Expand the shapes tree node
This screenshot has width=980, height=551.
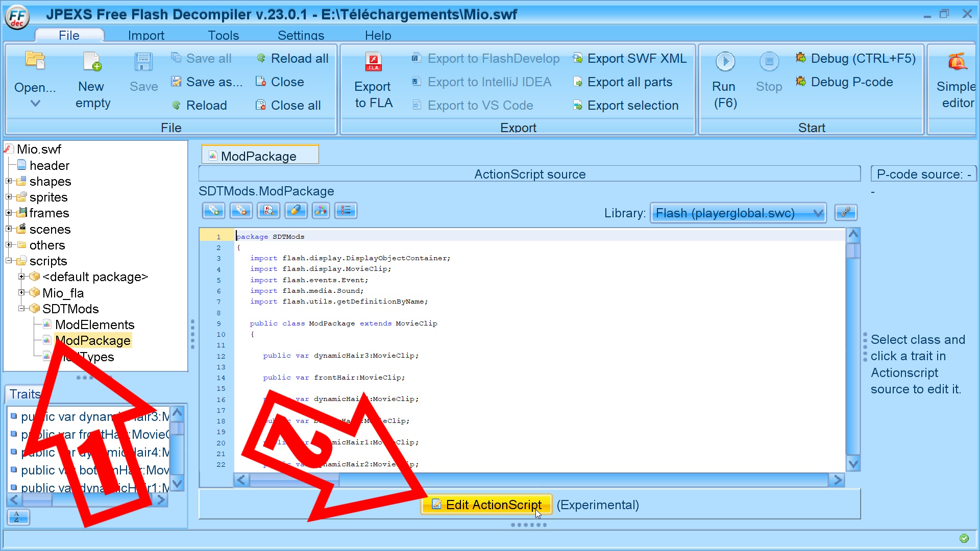point(9,181)
